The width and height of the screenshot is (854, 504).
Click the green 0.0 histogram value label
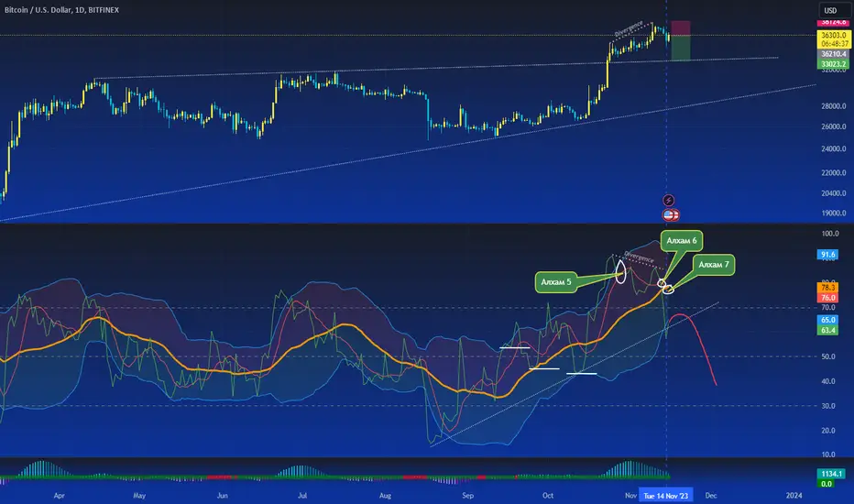click(x=827, y=484)
